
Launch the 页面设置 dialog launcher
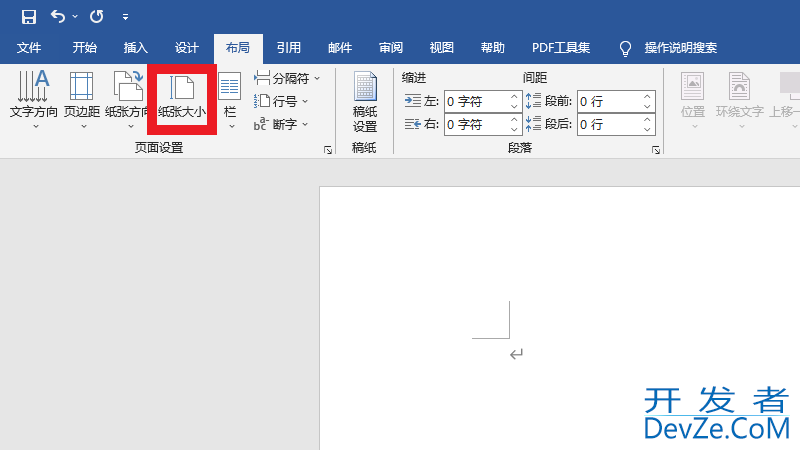pyautogui.click(x=328, y=149)
